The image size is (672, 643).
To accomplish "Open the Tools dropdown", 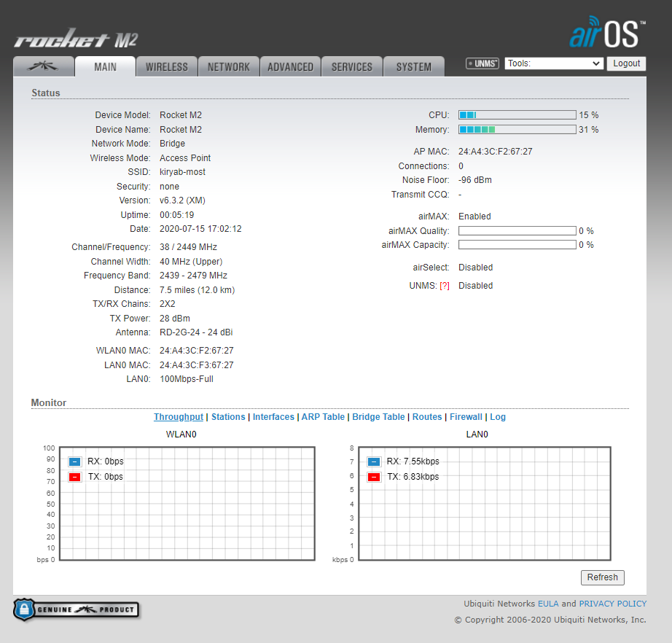I will point(554,63).
